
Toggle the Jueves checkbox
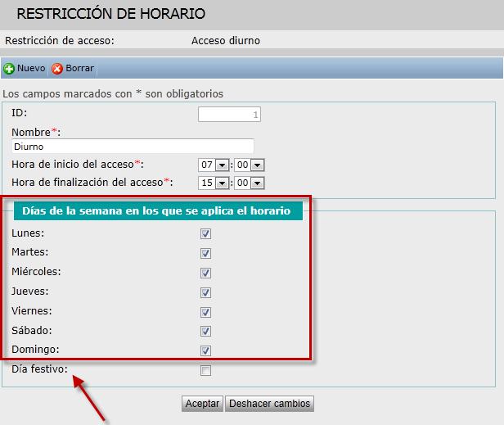[x=205, y=293]
